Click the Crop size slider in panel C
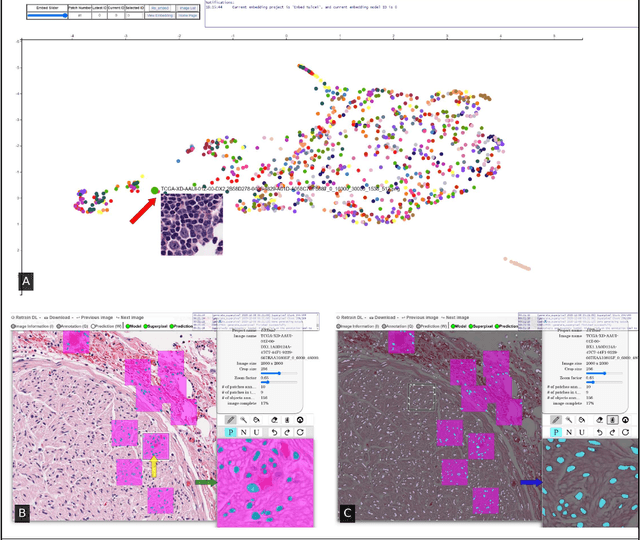The width and height of the screenshot is (640, 540). click(604, 373)
